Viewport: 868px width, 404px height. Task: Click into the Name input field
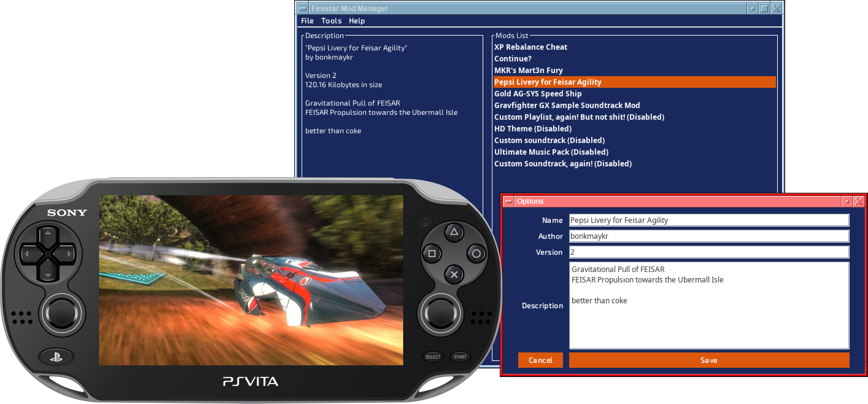(x=709, y=220)
